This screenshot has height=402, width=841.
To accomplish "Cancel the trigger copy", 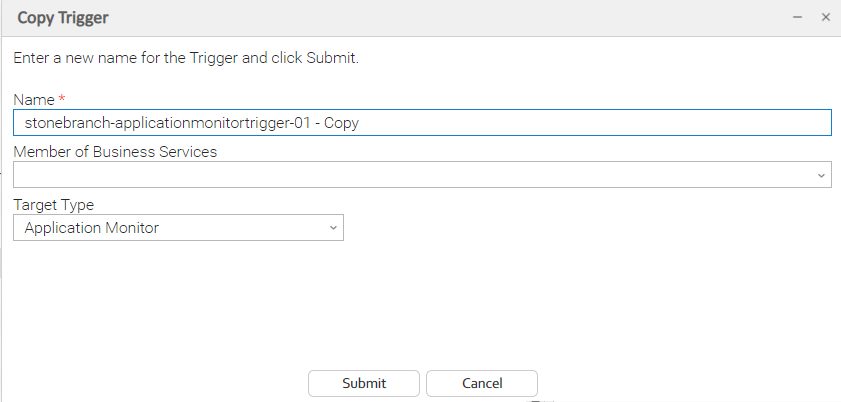I will pos(482,383).
